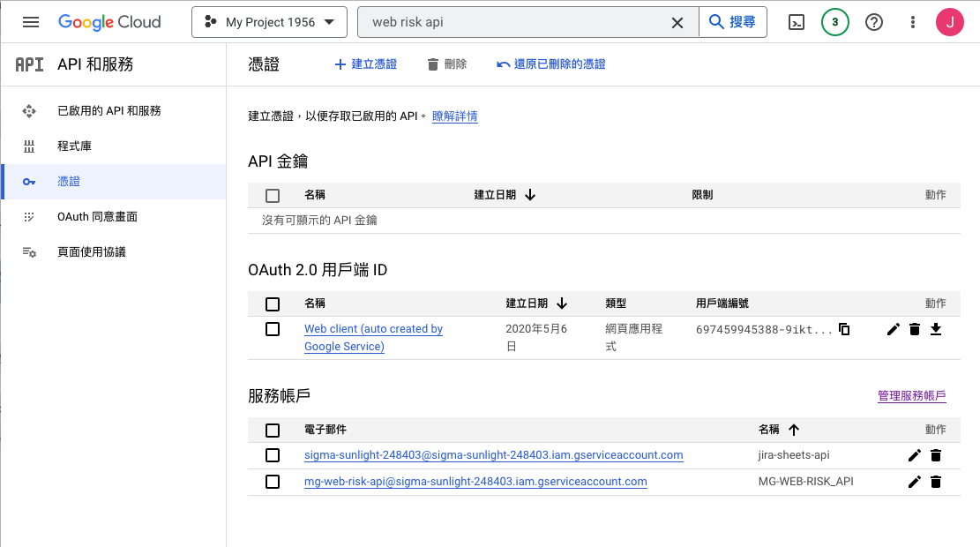Open the more options overflow menu
The width and height of the screenshot is (980, 547).
(912, 21)
